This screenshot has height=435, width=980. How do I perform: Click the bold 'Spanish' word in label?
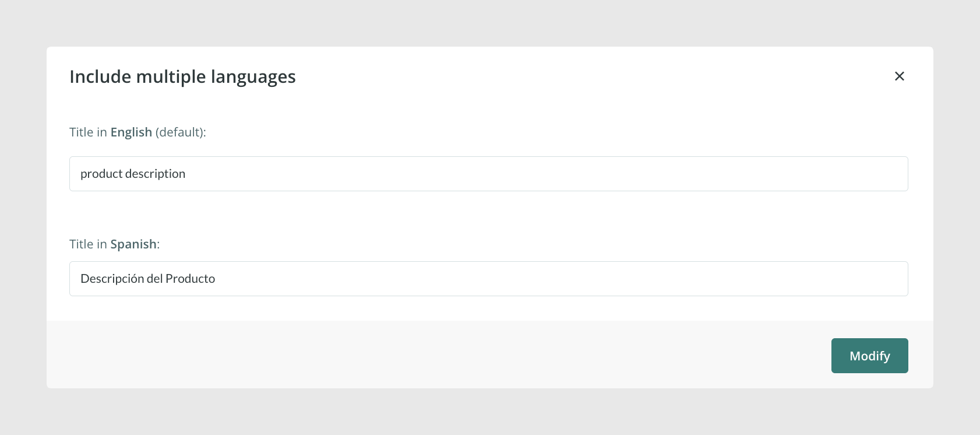(x=133, y=244)
